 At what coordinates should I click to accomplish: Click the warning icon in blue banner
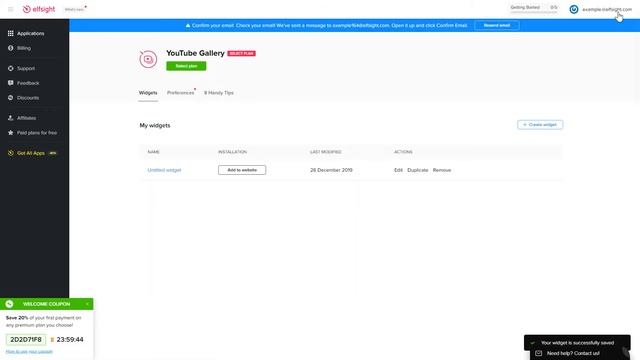click(x=188, y=25)
